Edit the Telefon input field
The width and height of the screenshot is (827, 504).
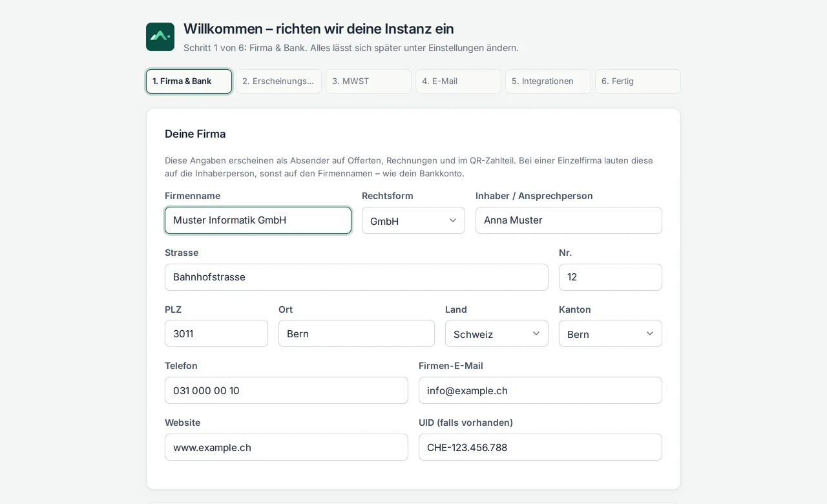tap(286, 390)
